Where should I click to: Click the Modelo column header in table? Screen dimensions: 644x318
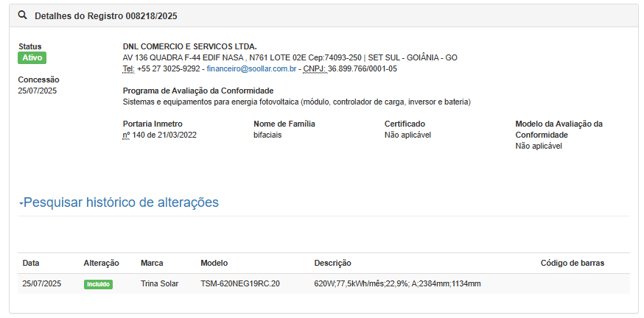point(214,263)
